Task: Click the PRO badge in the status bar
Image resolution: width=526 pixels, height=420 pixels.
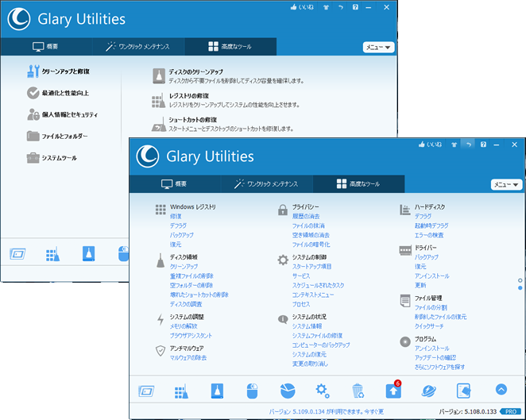Action: (511, 411)
